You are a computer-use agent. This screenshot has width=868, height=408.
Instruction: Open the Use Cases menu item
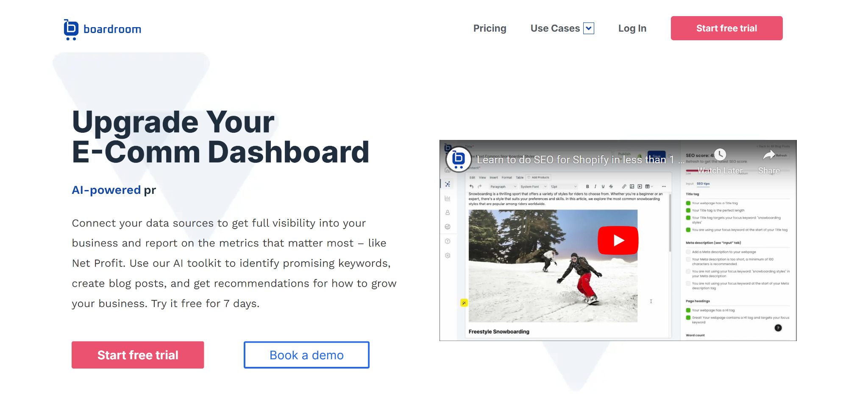click(x=555, y=28)
